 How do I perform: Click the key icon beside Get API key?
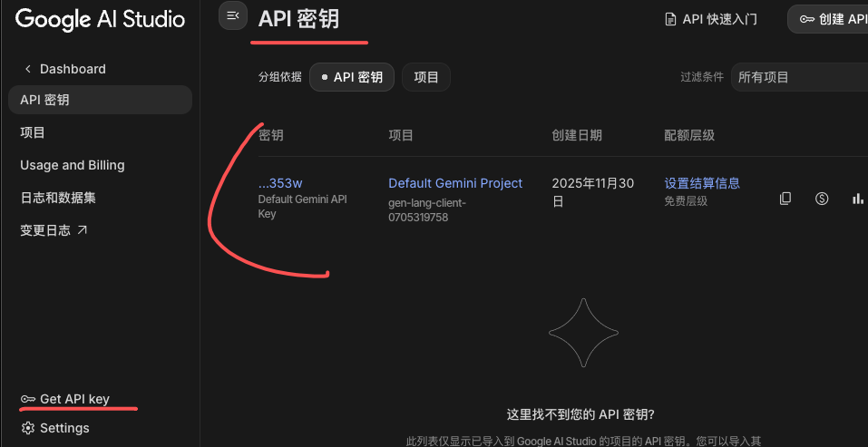[28, 399]
